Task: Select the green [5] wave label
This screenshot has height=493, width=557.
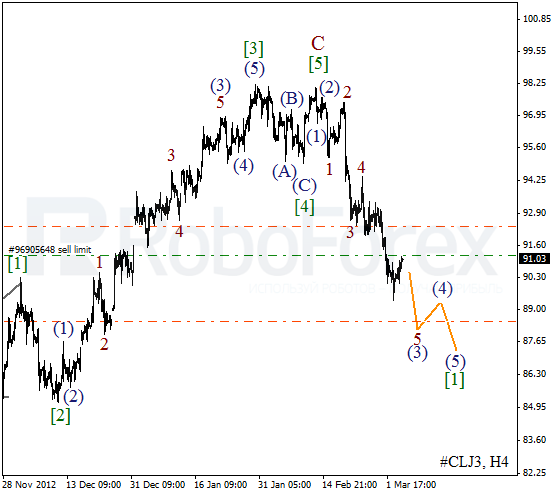Action: point(318,64)
